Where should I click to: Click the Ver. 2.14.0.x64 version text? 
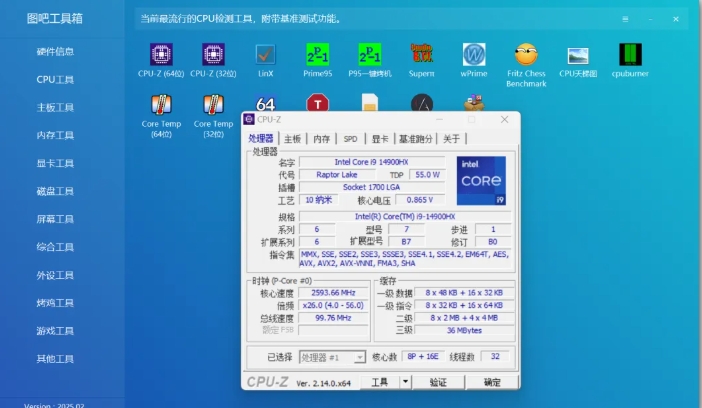tap(323, 383)
